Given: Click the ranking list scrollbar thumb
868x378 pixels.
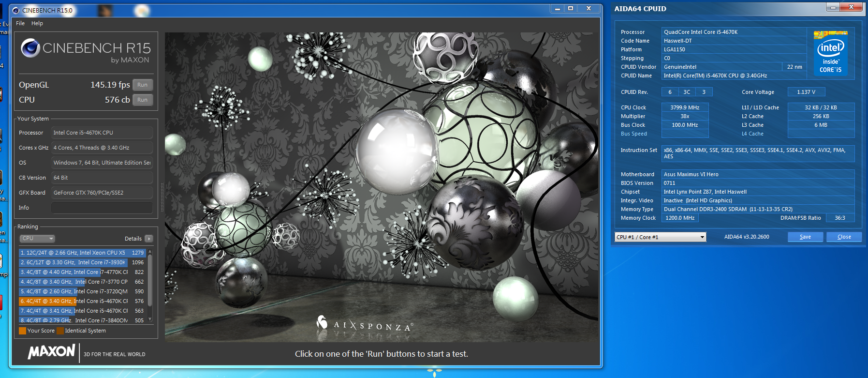Looking at the screenshot, I should [x=150, y=280].
